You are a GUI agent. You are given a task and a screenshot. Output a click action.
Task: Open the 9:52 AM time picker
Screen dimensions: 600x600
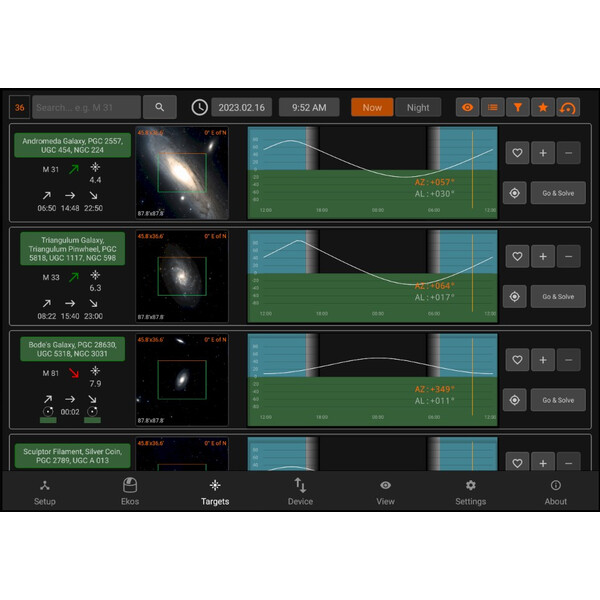pos(309,107)
